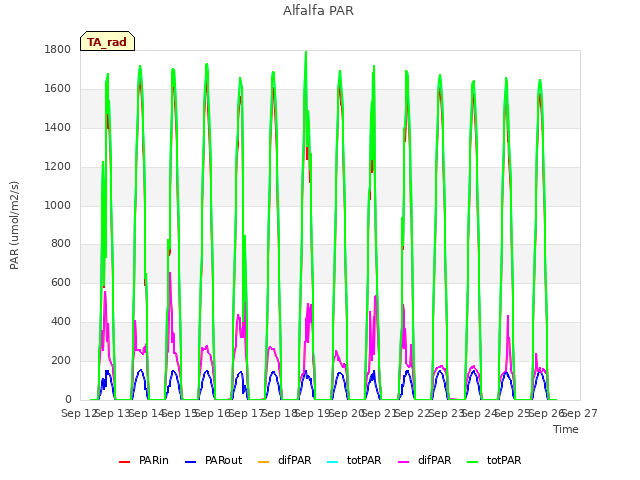This screenshot has width=640, height=480.
Task: Click the TA_rad annotation label
Action: coord(107,42)
